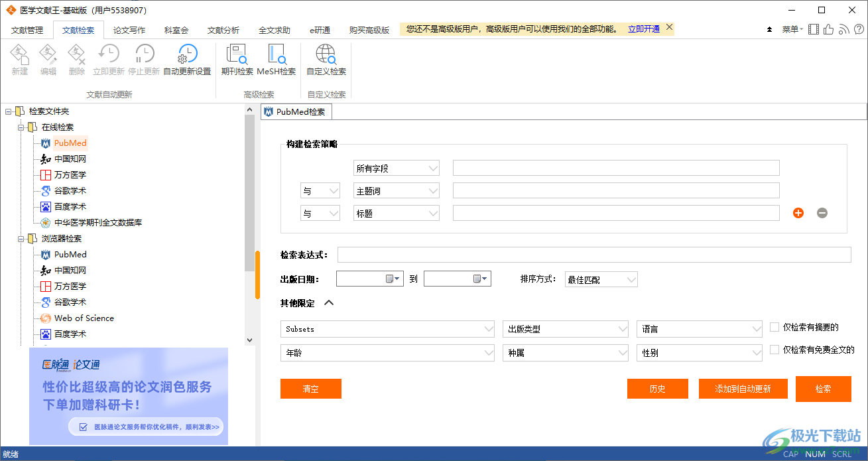Collapse the 其他限定 section

pos(330,303)
